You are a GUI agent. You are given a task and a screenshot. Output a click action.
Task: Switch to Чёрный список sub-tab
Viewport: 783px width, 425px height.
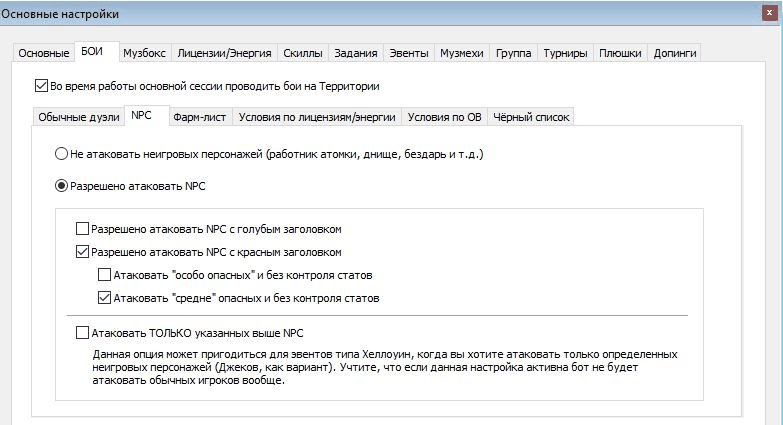point(531,117)
